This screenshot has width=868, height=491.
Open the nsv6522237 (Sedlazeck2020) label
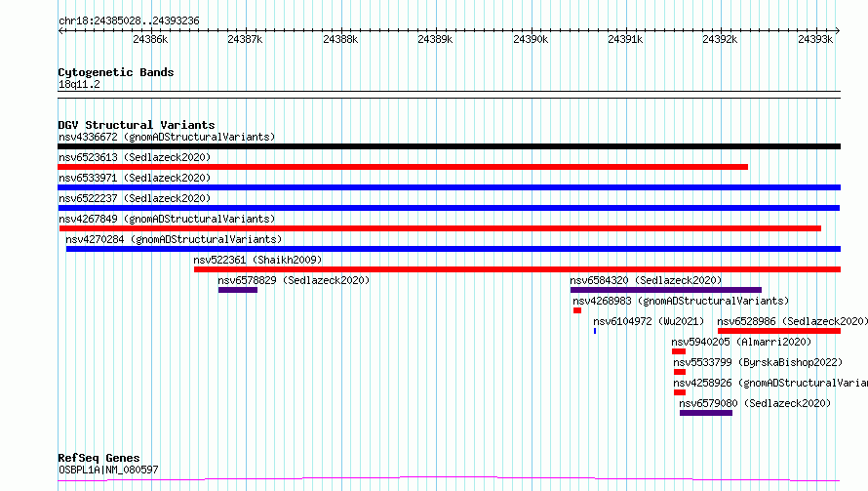pos(135,198)
